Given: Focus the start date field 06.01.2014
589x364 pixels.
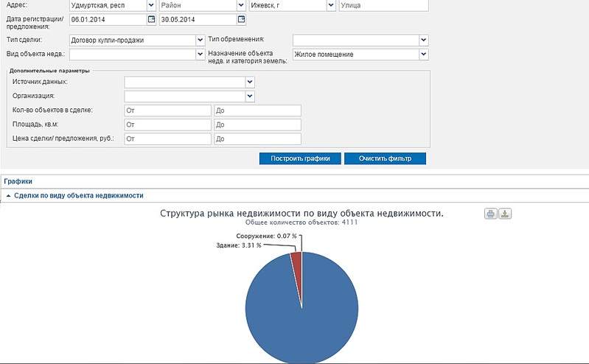Looking at the screenshot, I should pyautogui.click(x=108, y=20).
